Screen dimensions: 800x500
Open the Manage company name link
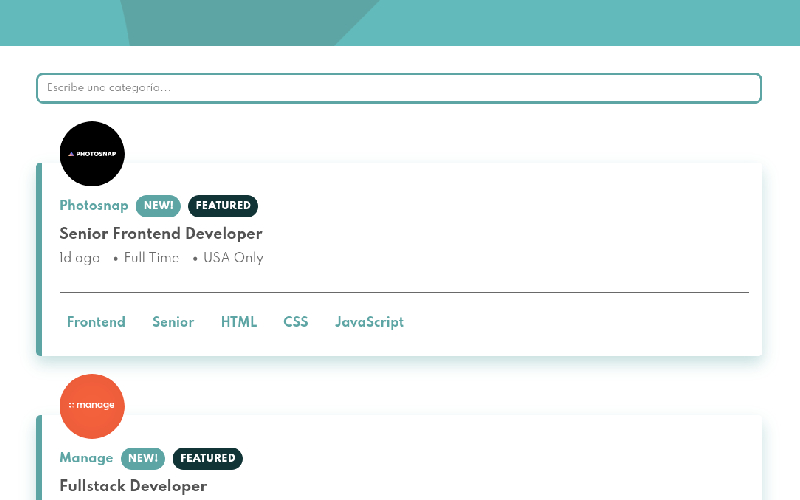(86, 458)
